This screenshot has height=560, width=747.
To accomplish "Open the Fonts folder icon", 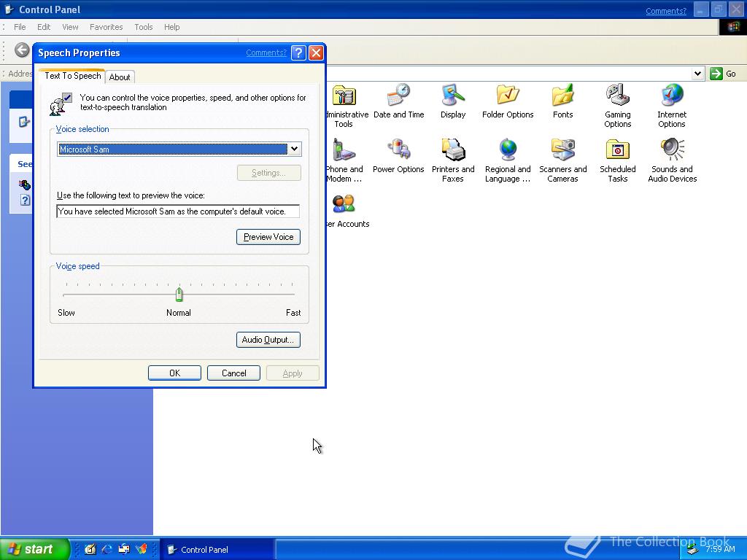I will [x=562, y=95].
